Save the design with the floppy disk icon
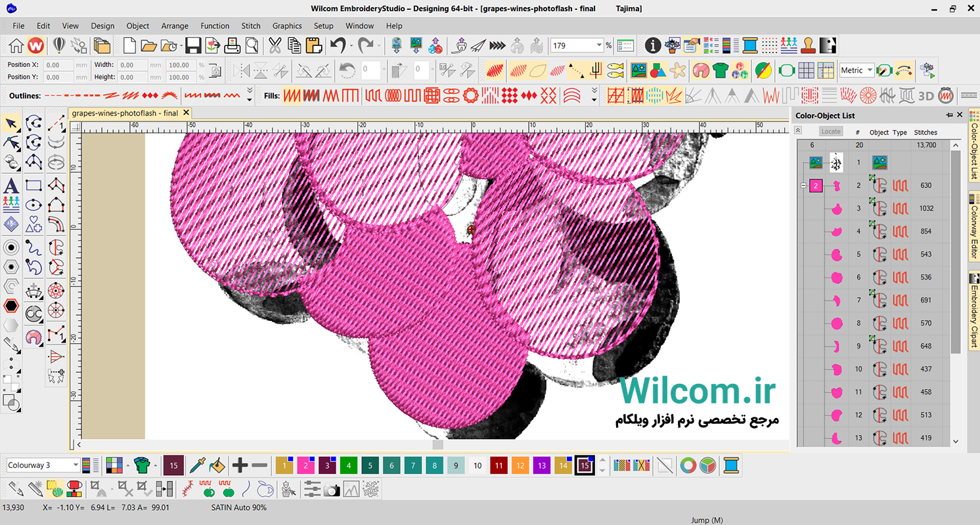This screenshot has height=525, width=980. (192, 45)
